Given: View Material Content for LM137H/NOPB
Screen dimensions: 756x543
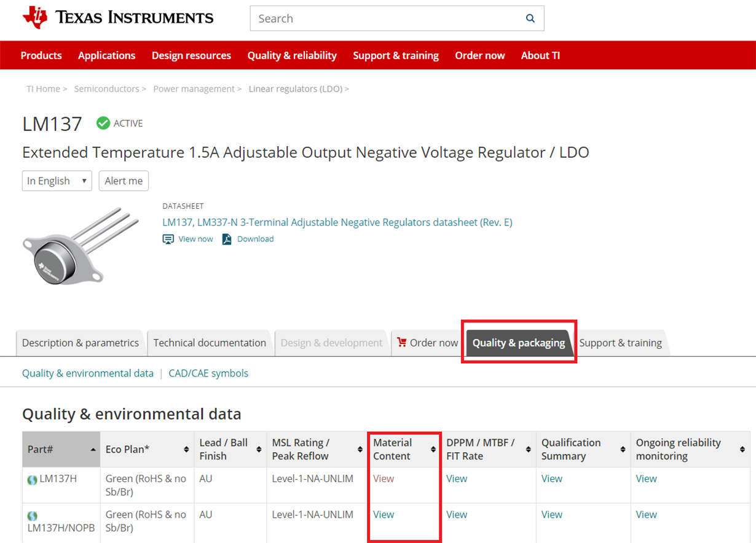Looking at the screenshot, I should tap(384, 515).
